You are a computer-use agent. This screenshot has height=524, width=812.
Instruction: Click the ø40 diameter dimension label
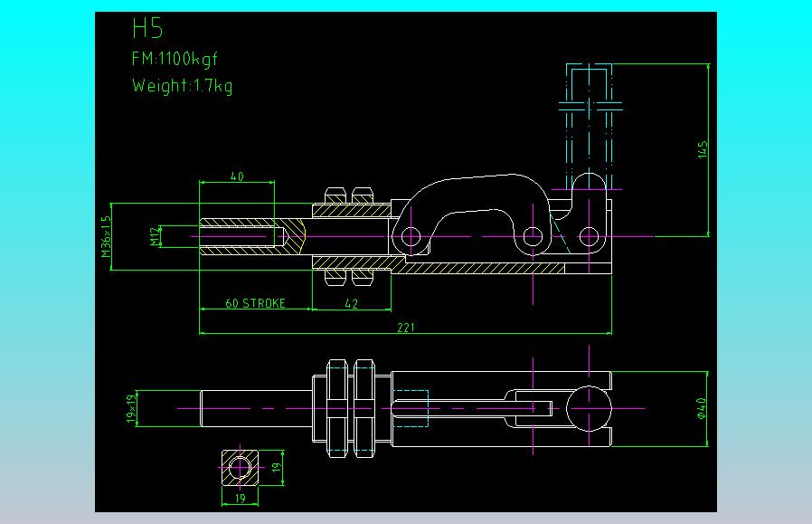pos(701,408)
